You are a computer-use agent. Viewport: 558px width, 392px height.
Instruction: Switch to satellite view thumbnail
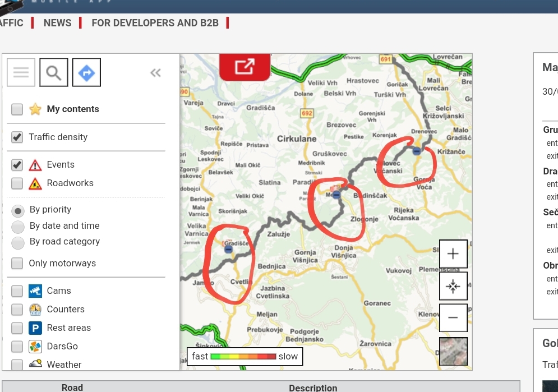click(453, 351)
